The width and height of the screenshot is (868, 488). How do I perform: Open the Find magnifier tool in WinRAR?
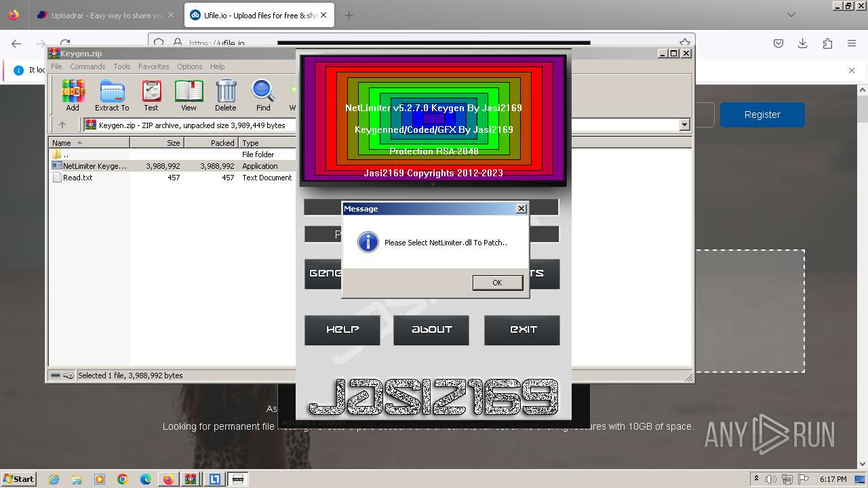tap(263, 95)
